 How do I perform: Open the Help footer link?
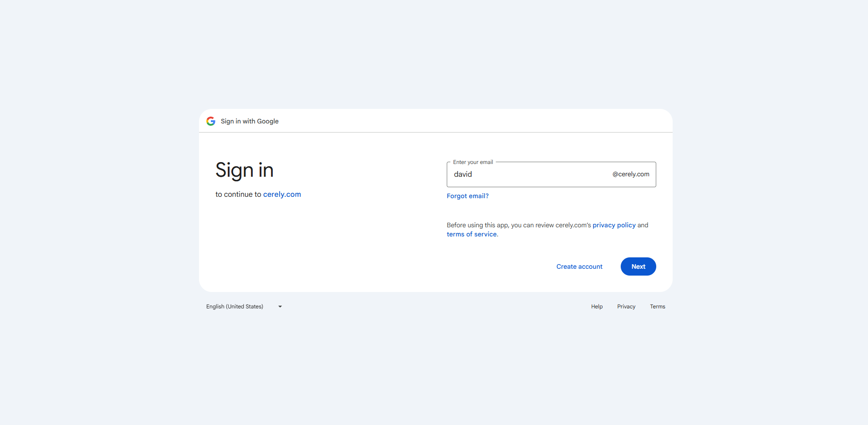coord(597,307)
